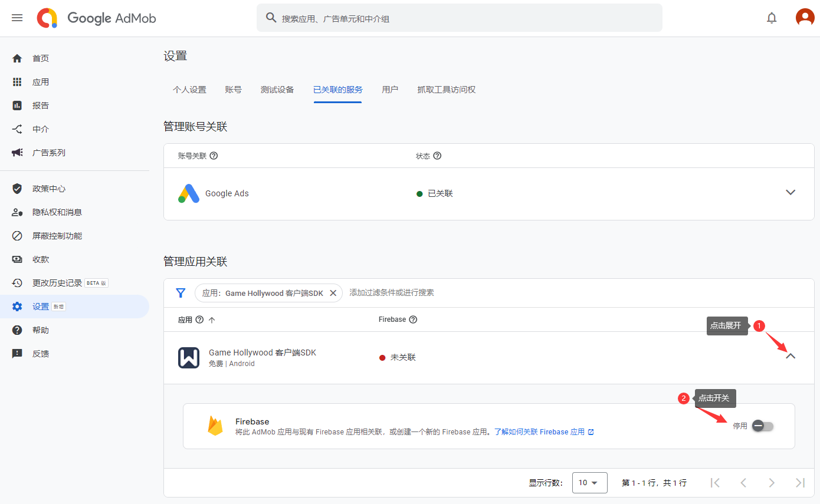Image resolution: width=820 pixels, height=504 pixels.
Task: Click the home icon in sidebar
Action: pyautogui.click(x=17, y=58)
